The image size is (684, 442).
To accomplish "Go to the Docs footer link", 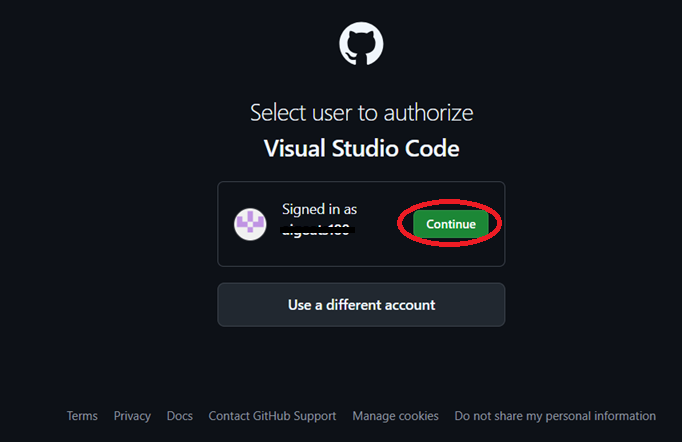I will [180, 416].
